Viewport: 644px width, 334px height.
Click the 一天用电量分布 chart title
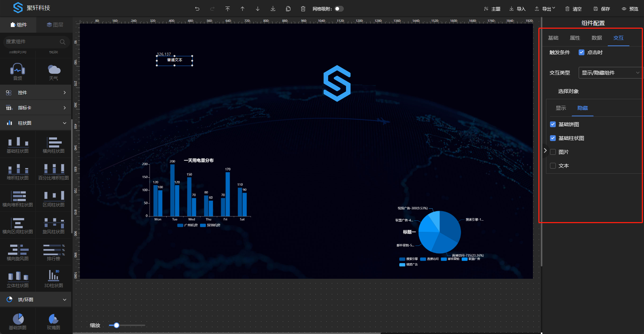pos(199,160)
